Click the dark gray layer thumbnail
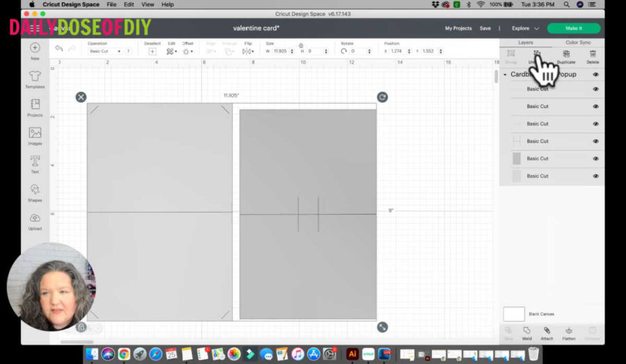The width and height of the screenshot is (626, 364). [x=517, y=158]
